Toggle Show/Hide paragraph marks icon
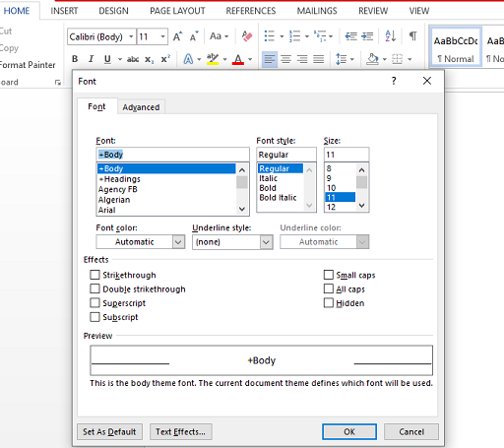This screenshot has width=504, height=448. coord(413,36)
